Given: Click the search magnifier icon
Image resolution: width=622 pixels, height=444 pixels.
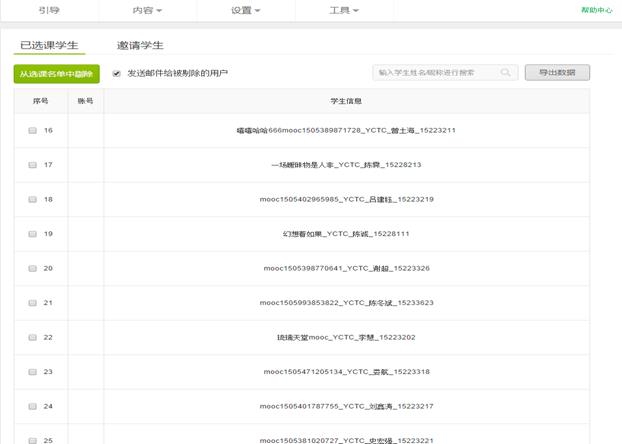Looking at the screenshot, I should [506, 73].
